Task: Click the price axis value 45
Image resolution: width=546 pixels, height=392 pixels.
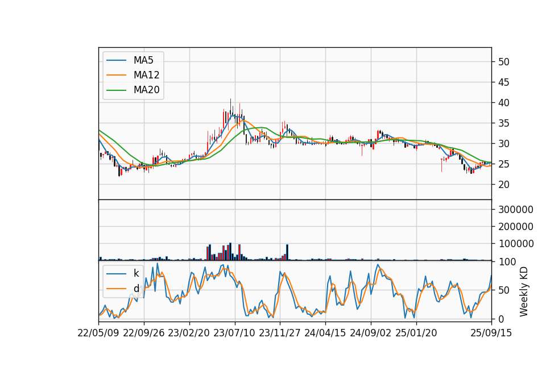Action: coord(503,82)
